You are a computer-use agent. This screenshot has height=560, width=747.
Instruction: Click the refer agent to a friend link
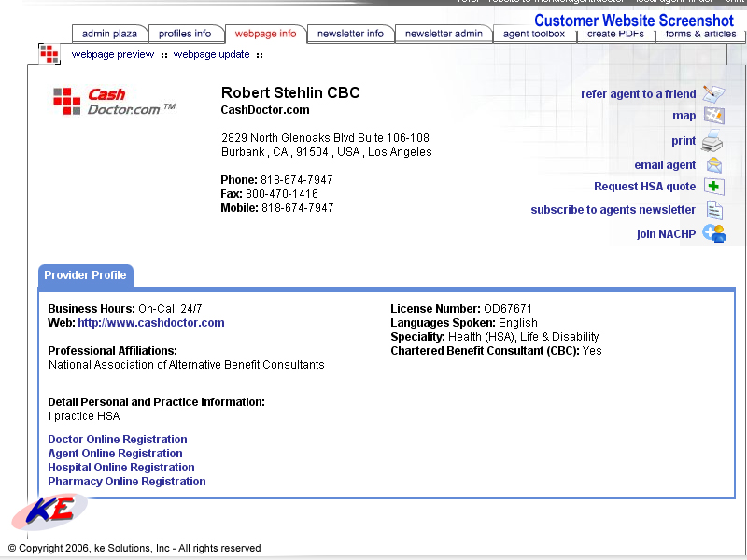tap(639, 94)
